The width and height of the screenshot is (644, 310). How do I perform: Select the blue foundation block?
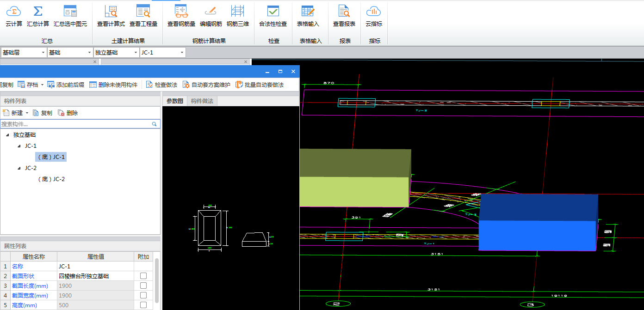click(538, 222)
